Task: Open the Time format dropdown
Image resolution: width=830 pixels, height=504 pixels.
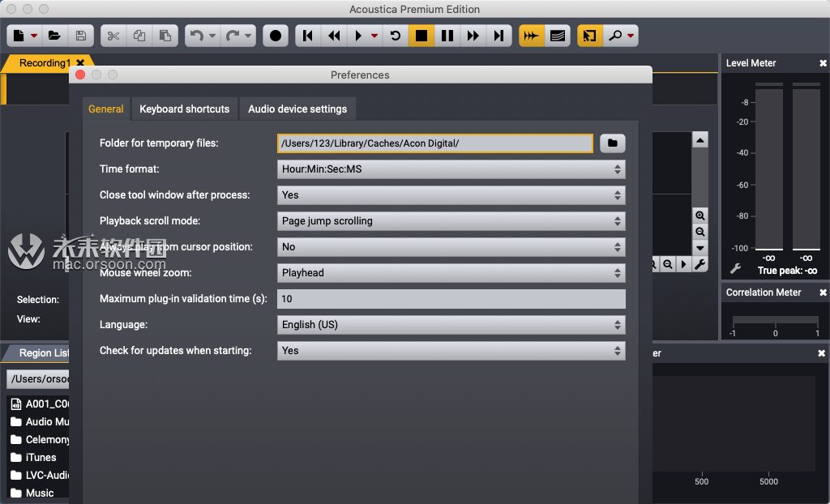Action: pyautogui.click(x=451, y=169)
